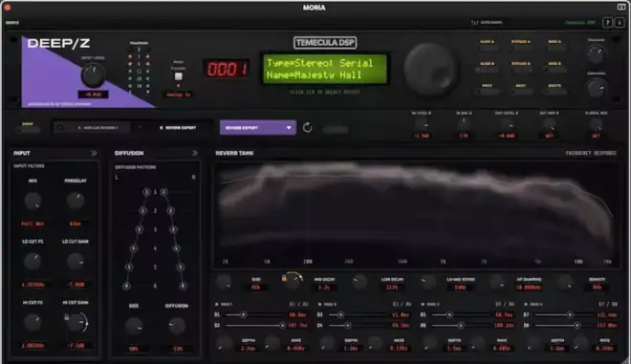Image resolution: width=631 pixels, height=364 pixels.
Task: Click the large preset data wheel
Action: [x=430, y=69]
